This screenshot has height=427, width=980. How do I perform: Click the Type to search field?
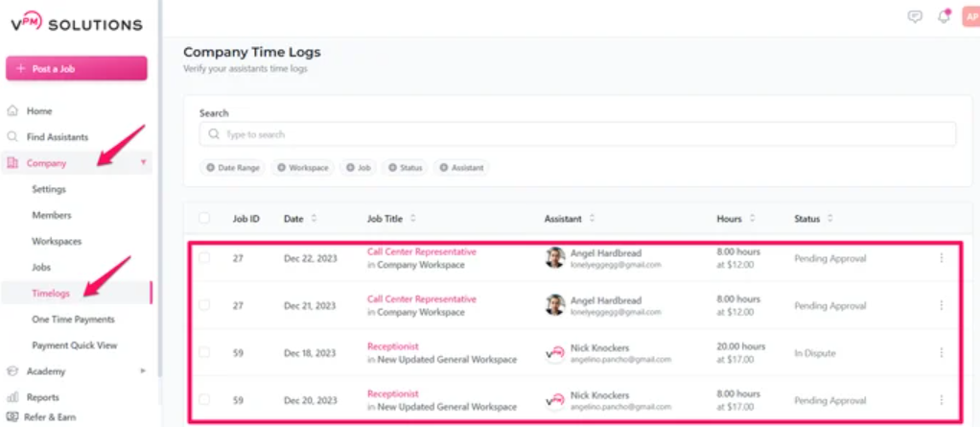point(577,133)
